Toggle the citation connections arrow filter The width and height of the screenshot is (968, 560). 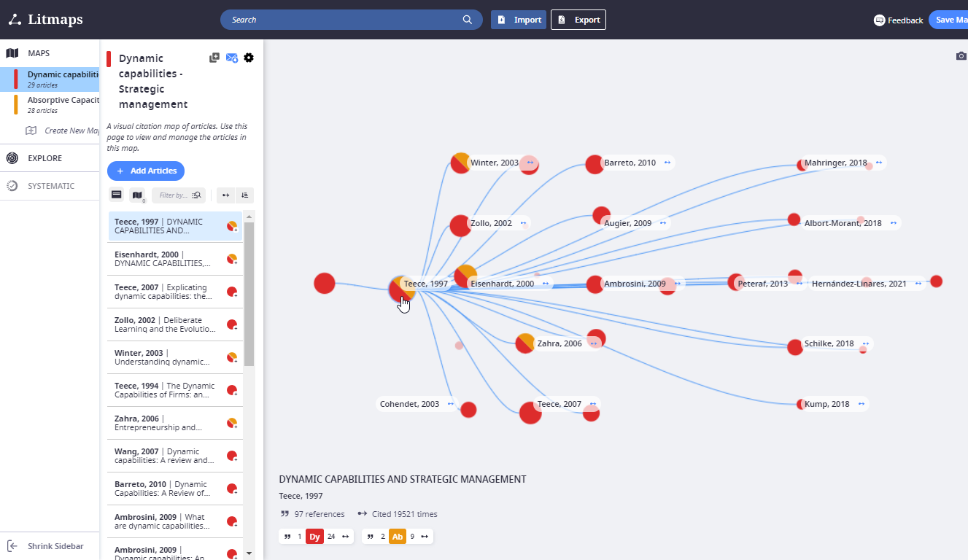click(x=225, y=195)
